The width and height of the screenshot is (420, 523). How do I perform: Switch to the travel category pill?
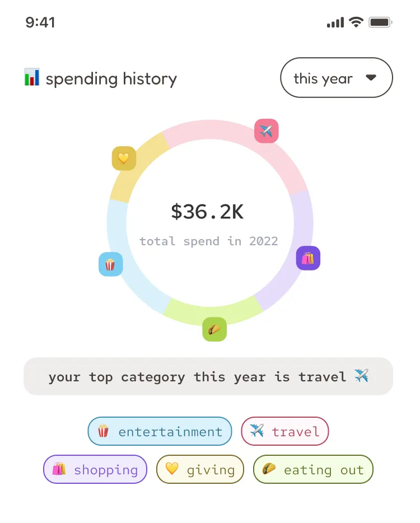(285, 431)
